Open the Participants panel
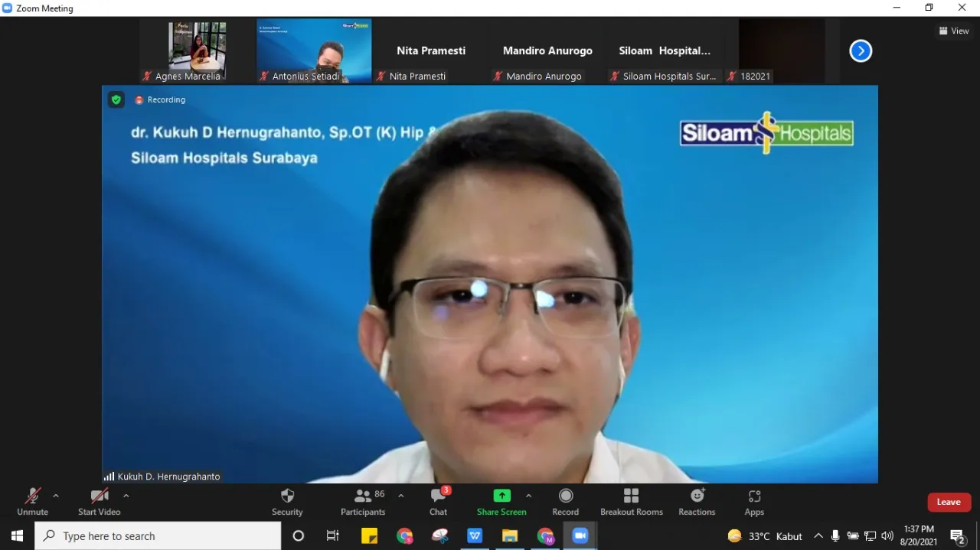 pos(363,502)
